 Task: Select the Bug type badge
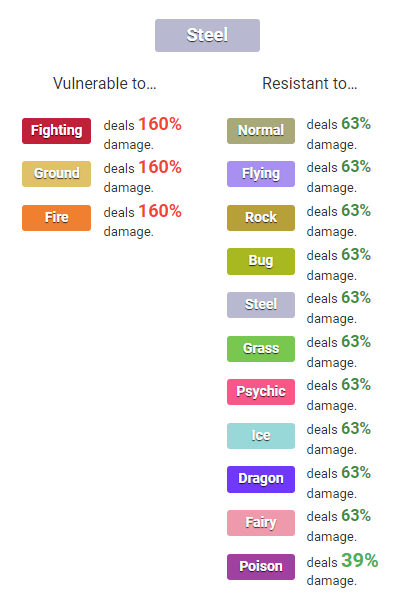click(261, 261)
